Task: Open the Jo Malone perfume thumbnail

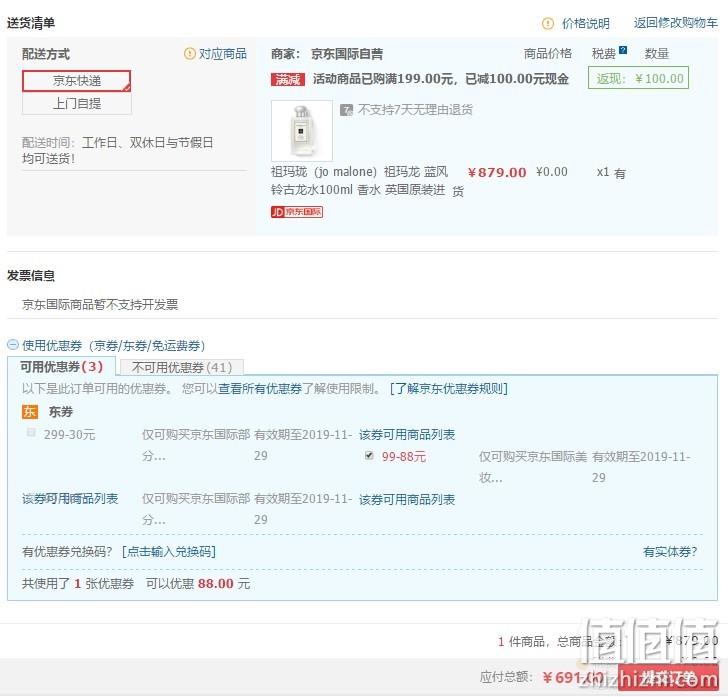Action: (x=302, y=130)
